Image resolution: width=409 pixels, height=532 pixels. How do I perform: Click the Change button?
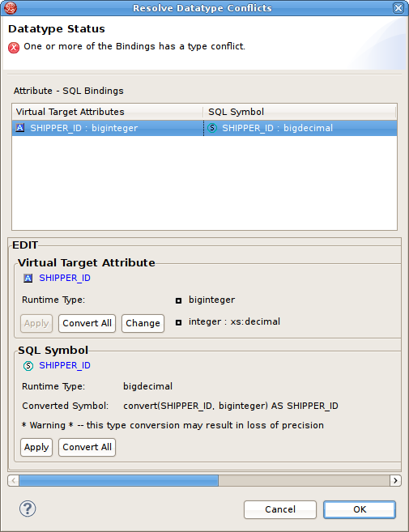point(143,323)
